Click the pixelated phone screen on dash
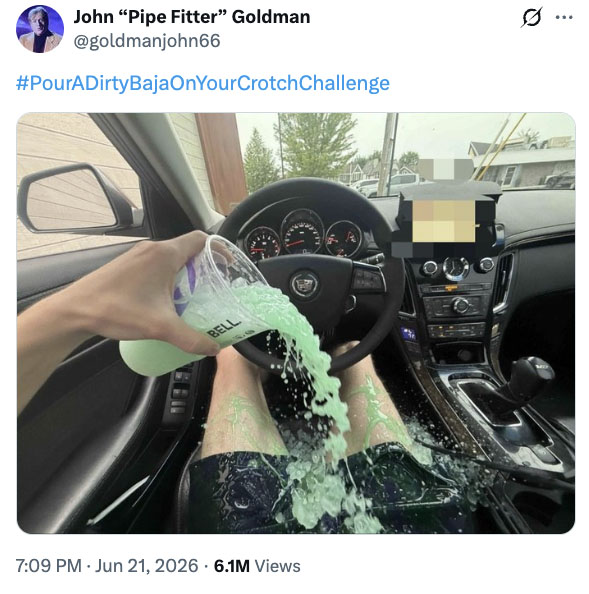 tap(443, 221)
